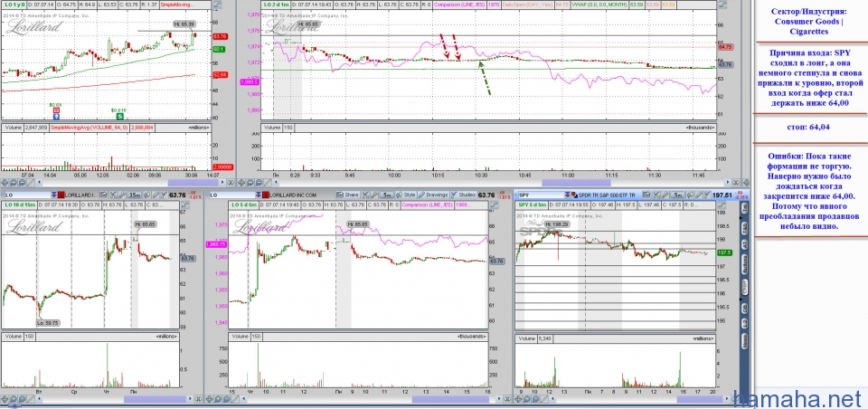Click share icon in the 15m chart toolbar
This screenshot has height=409, width=868.
pyautogui.click(x=103, y=195)
